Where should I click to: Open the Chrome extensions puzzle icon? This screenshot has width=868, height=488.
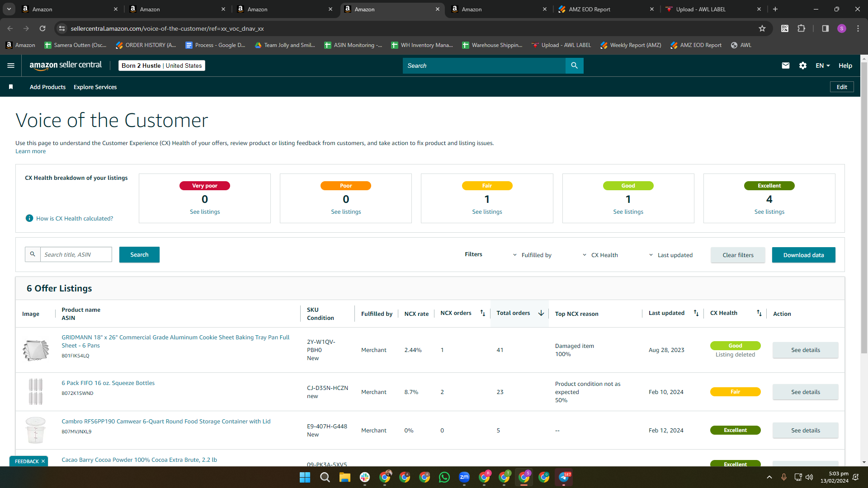(x=801, y=28)
